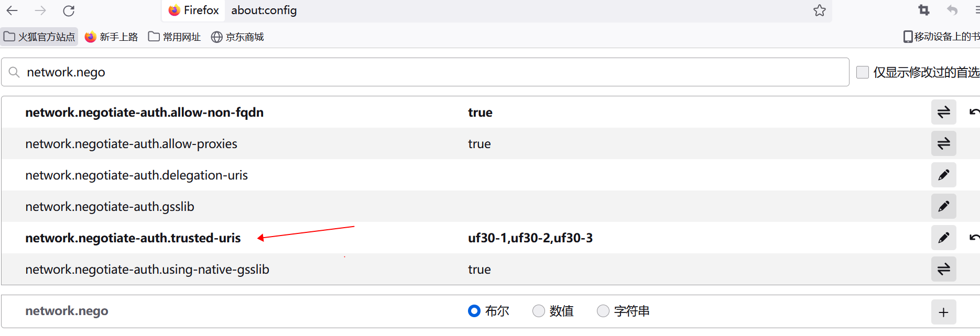Open 移动设备上的书签 folder

click(x=941, y=37)
